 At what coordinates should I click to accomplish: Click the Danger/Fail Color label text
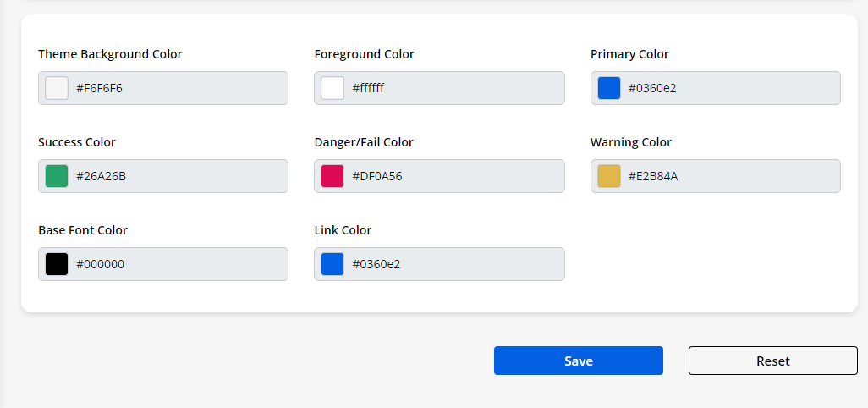point(364,142)
